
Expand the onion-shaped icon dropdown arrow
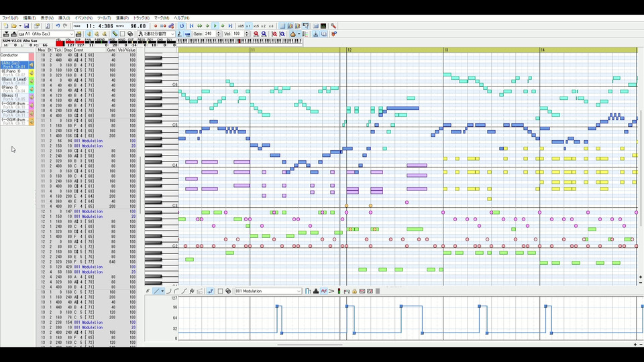299,34
